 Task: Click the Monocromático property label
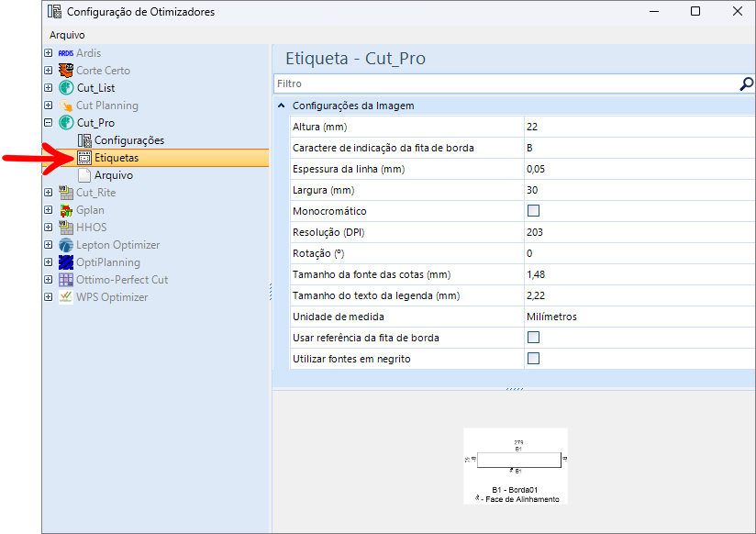(x=329, y=211)
